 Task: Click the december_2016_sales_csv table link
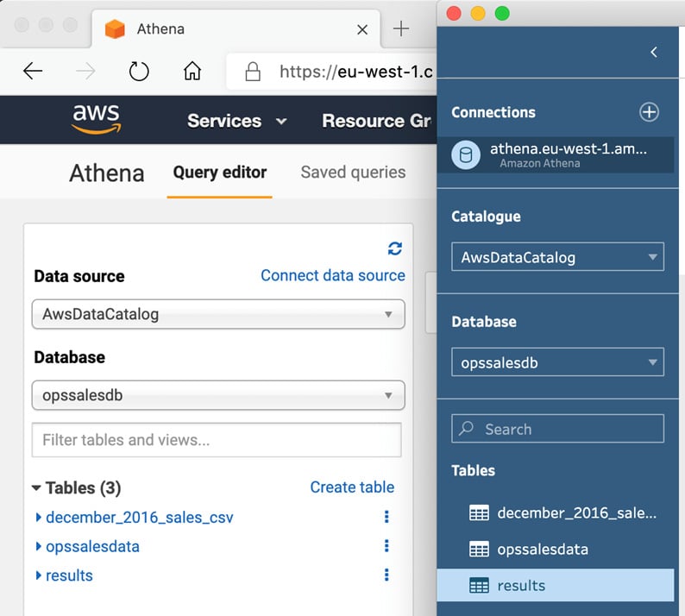click(140, 518)
